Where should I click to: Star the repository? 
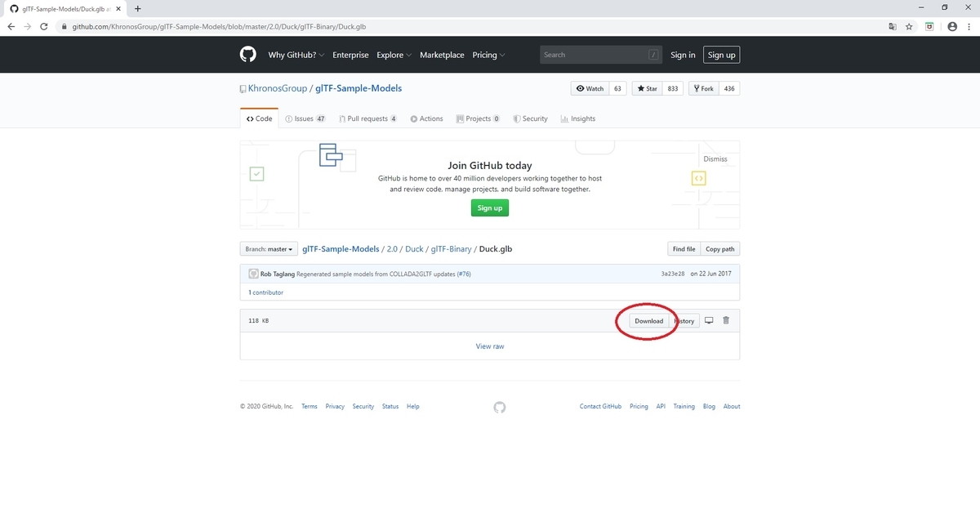pos(648,88)
